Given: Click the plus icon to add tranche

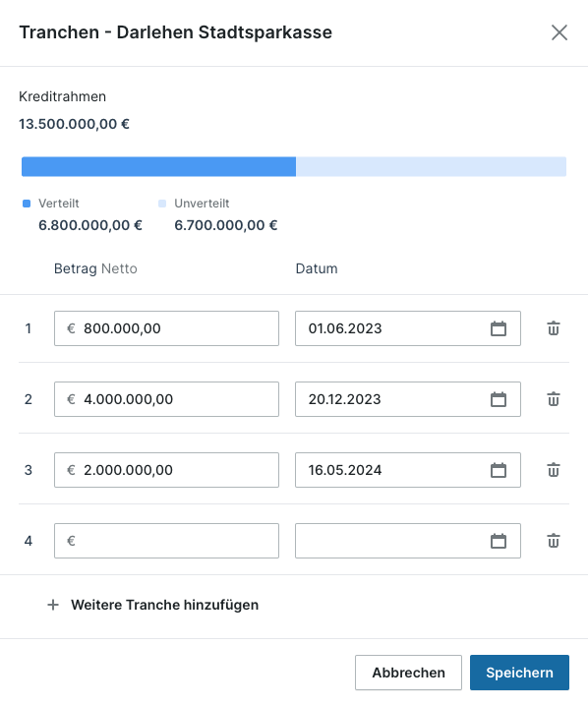Looking at the screenshot, I should click(53, 605).
